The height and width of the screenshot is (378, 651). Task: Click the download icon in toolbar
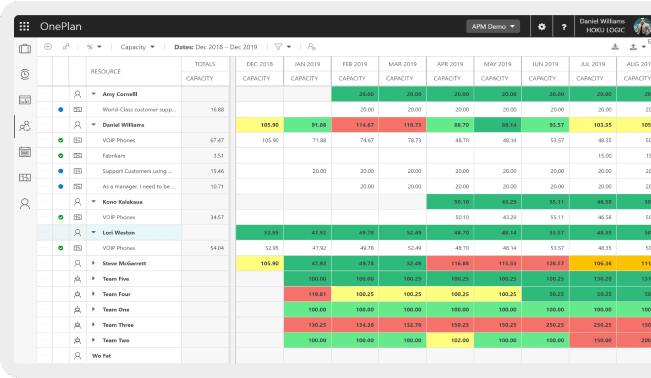pos(615,47)
